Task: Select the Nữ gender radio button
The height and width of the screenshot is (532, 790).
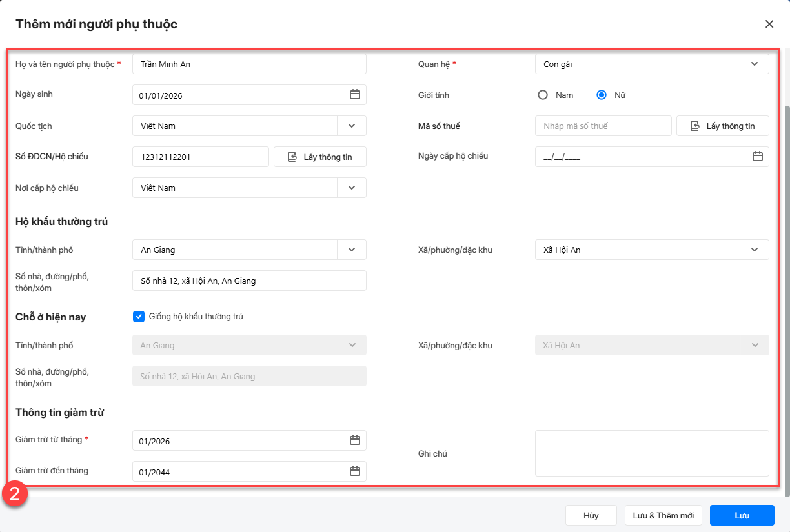Action: (602, 95)
